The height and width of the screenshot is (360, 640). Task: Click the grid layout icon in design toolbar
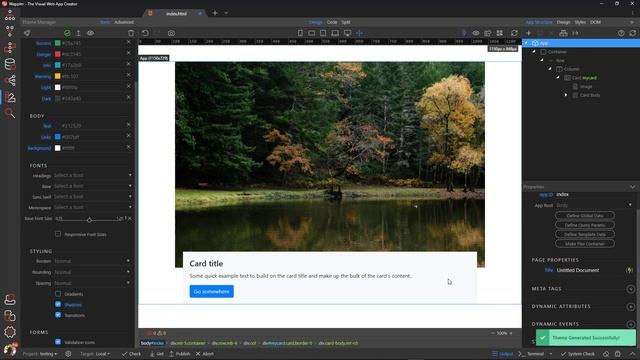coord(500,33)
